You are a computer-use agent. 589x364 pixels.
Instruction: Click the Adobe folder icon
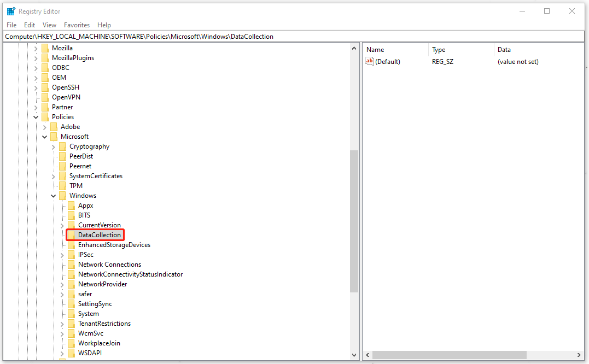click(54, 127)
